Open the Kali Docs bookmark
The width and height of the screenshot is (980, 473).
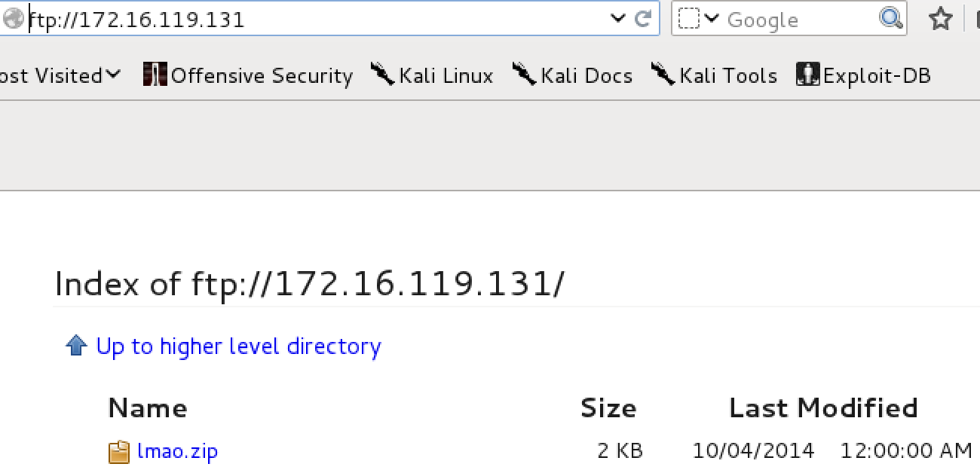[572, 75]
